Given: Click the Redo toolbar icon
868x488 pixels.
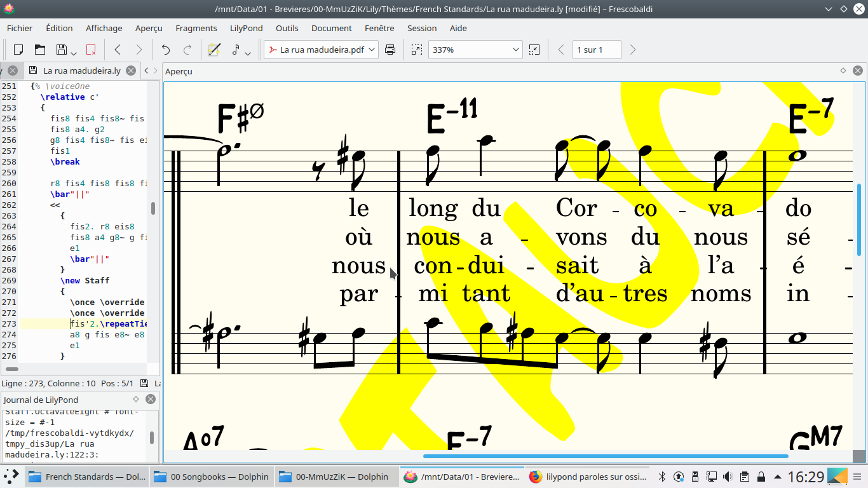Looking at the screenshot, I should point(187,50).
